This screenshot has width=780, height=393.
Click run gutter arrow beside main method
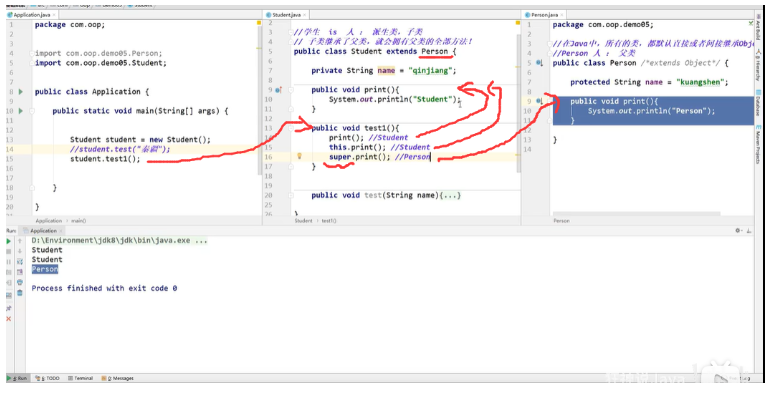(21, 111)
